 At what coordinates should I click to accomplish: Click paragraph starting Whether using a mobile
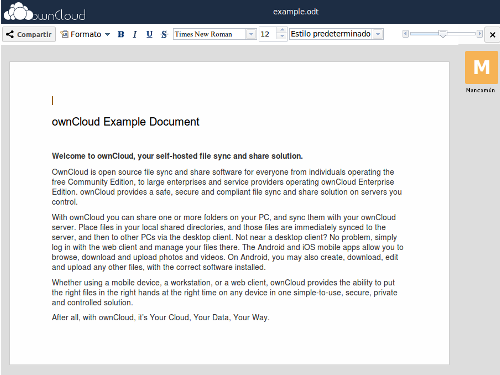click(x=224, y=292)
